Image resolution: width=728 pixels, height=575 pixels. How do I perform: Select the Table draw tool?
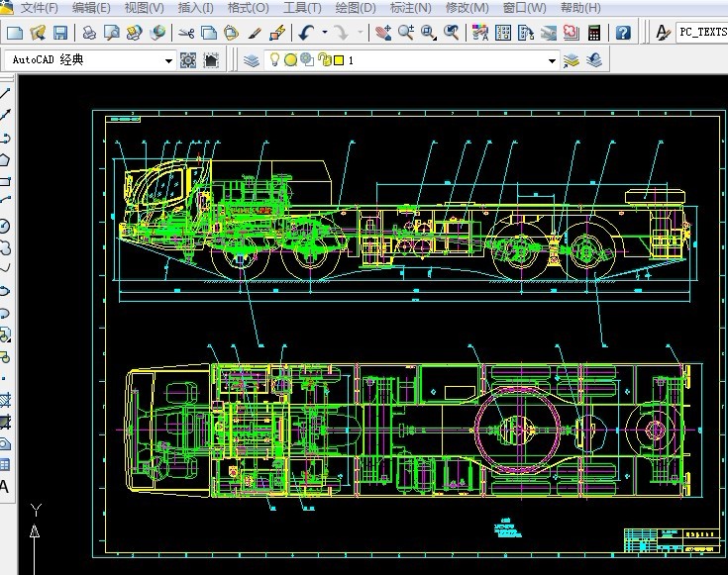(5, 464)
